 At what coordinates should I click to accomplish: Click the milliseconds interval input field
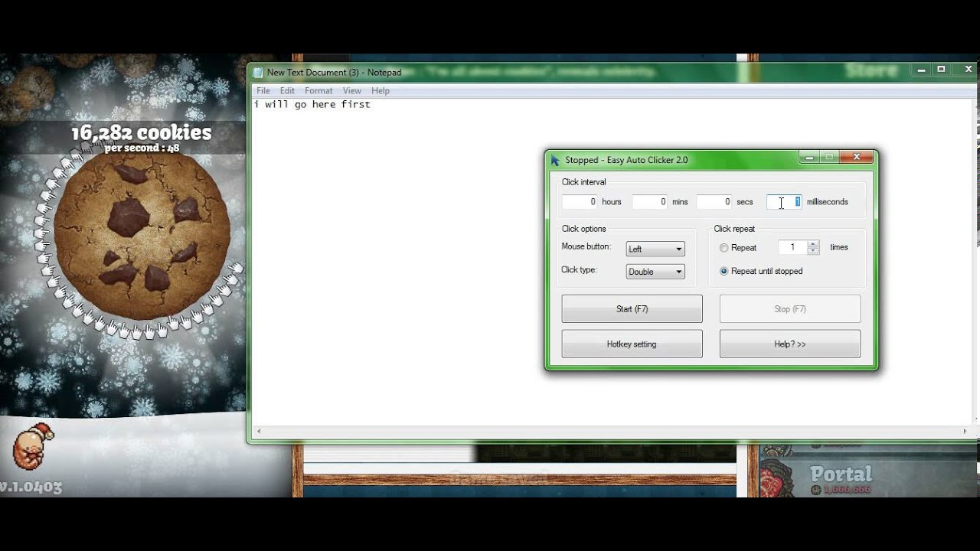784,202
